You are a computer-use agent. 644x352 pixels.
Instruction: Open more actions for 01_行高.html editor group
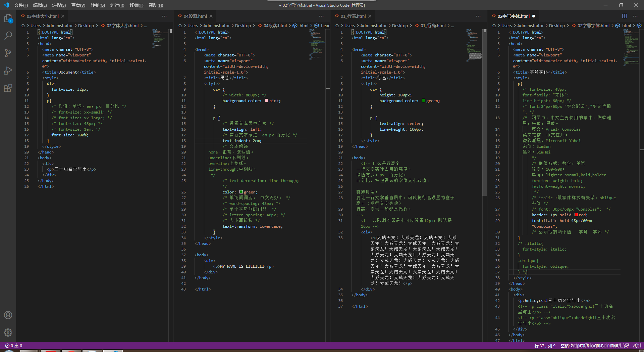[478, 16]
